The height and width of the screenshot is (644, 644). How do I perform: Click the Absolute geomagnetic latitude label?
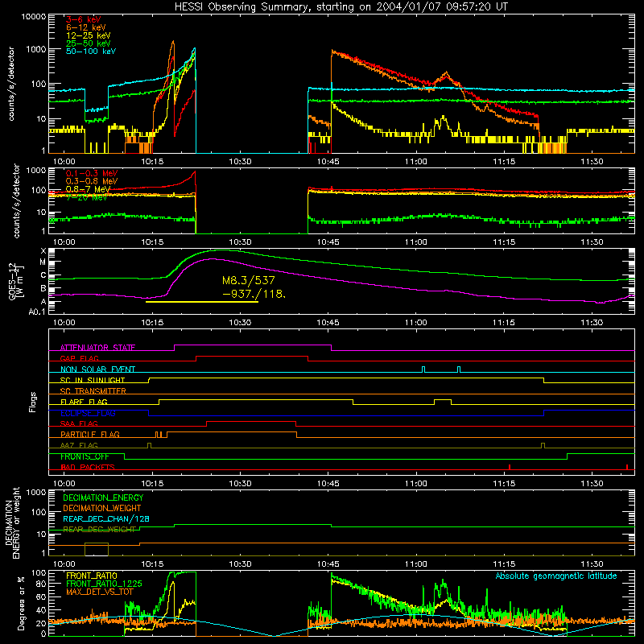click(556, 576)
